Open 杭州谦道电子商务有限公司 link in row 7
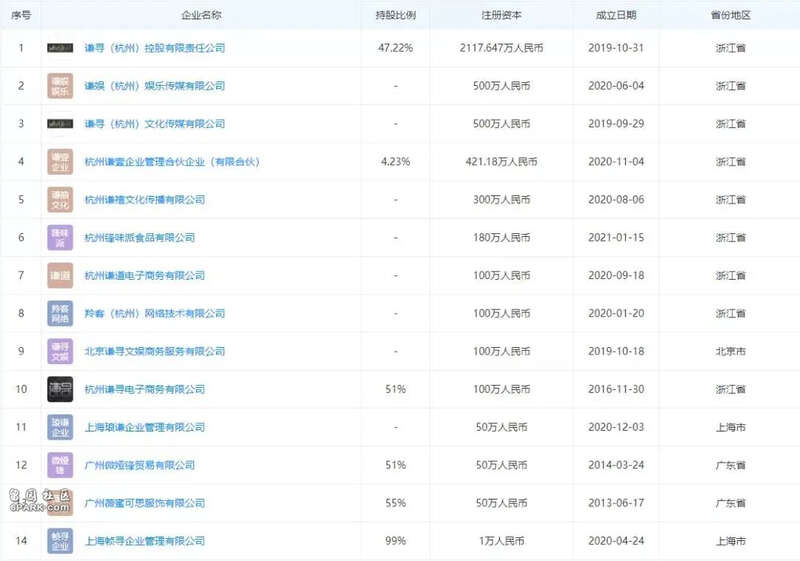 click(x=145, y=275)
